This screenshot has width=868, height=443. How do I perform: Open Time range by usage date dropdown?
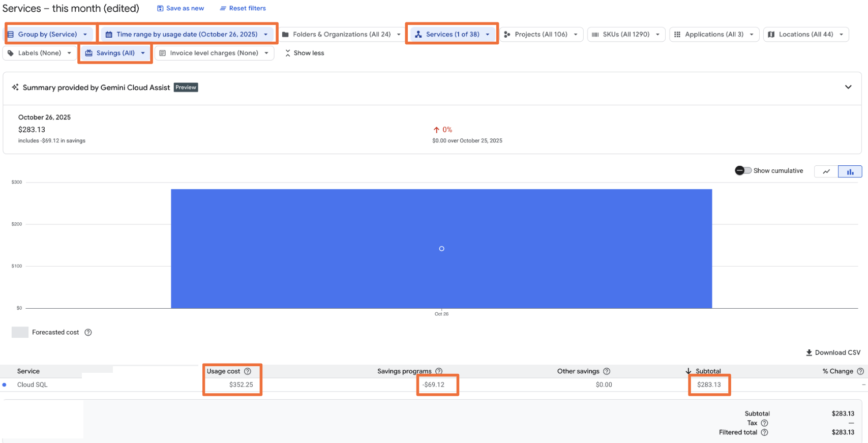(x=188, y=34)
